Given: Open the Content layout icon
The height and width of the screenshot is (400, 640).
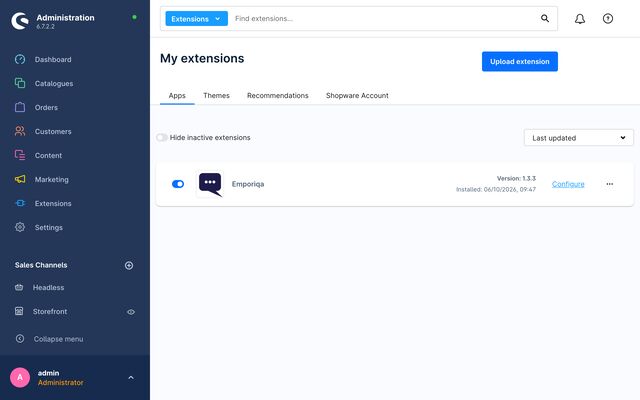Looking at the screenshot, I should (20, 156).
